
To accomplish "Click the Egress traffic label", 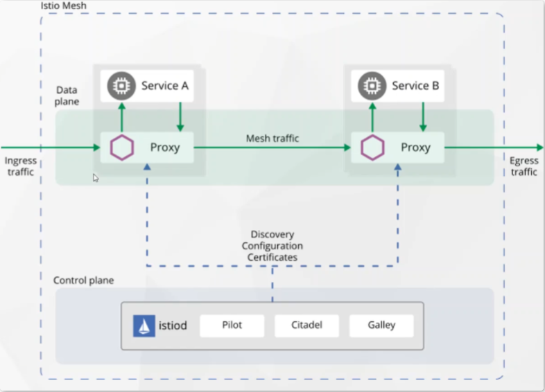I will coord(524,166).
